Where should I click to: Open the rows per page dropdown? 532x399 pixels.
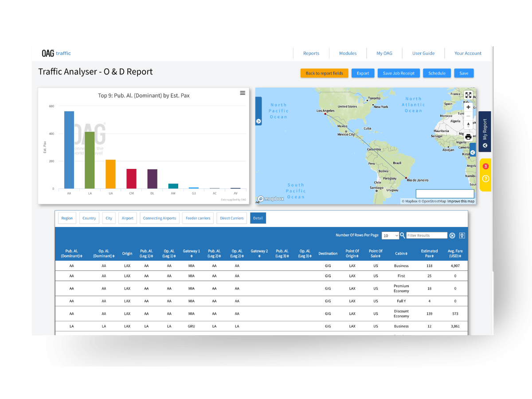click(x=390, y=236)
